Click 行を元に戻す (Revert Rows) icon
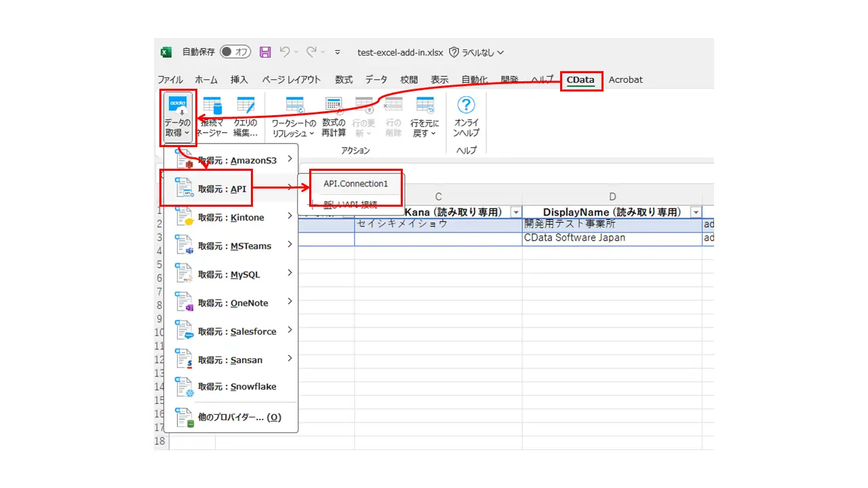The image size is (868, 488). tap(425, 104)
